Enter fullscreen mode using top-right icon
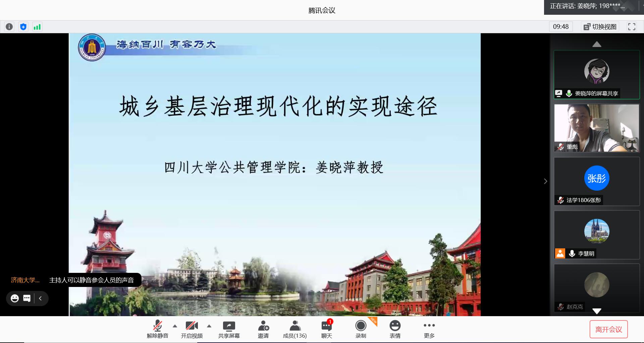Viewport: 644px width, 343px height. point(632,27)
